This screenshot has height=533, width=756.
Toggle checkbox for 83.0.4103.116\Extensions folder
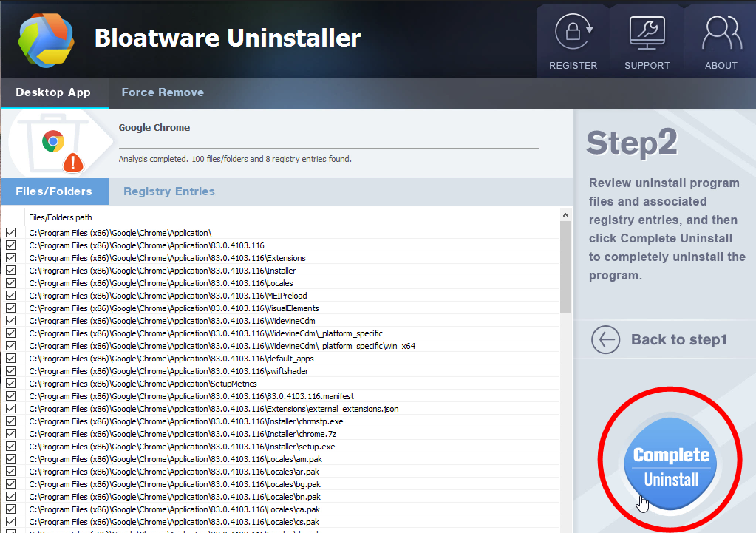pyautogui.click(x=10, y=258)
